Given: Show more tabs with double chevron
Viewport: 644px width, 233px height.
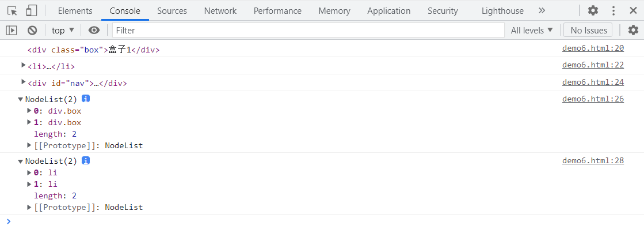Looking at the screenshot, I should pos(542,11).
